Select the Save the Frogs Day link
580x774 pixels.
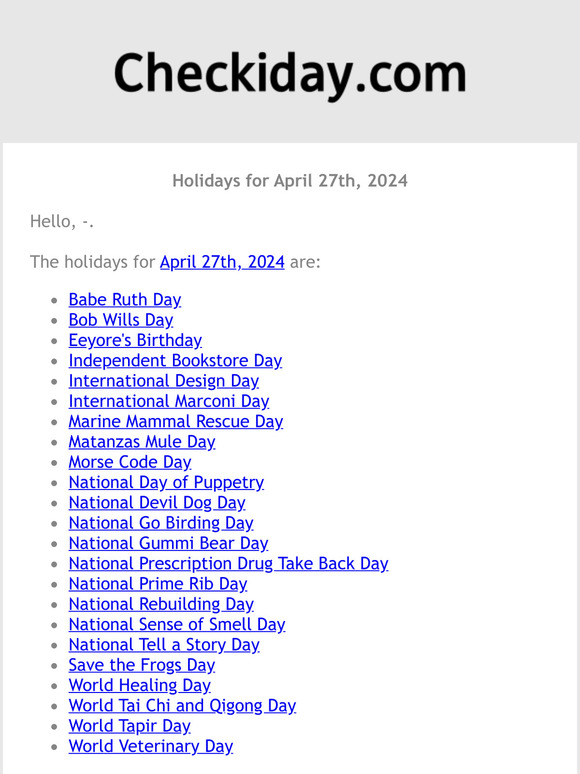142,665
